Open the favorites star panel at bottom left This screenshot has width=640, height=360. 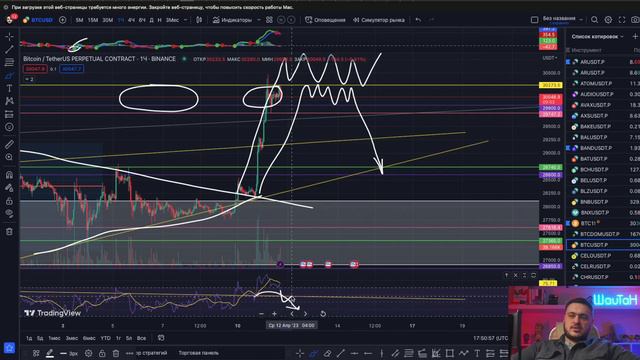(9, 348)
